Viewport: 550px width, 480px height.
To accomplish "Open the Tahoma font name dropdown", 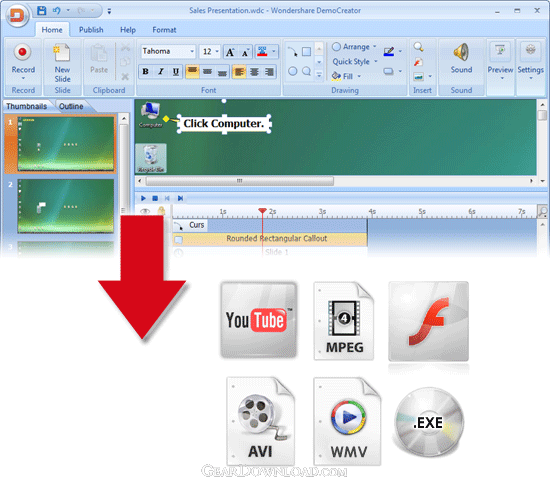I will click(192, 52).
